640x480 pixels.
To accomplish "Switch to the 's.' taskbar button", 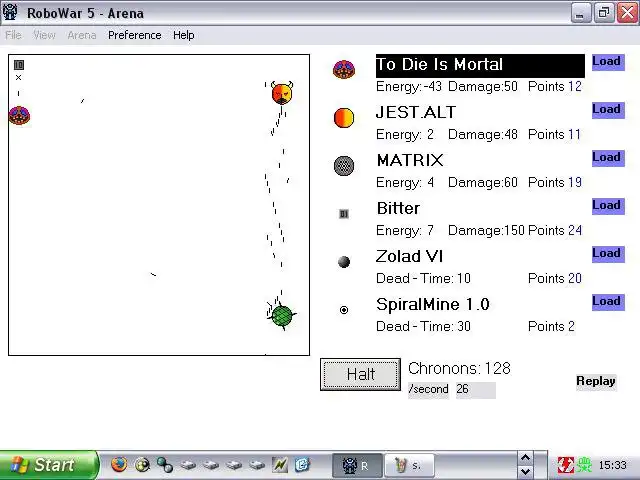I will 409,465.
